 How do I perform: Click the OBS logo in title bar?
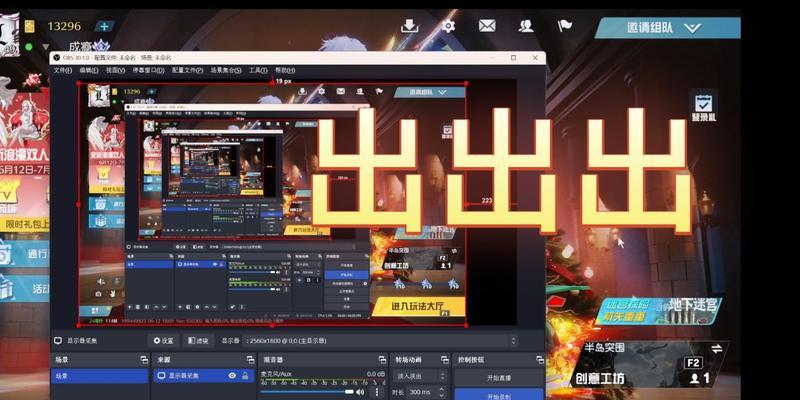(x=57, y=58)
